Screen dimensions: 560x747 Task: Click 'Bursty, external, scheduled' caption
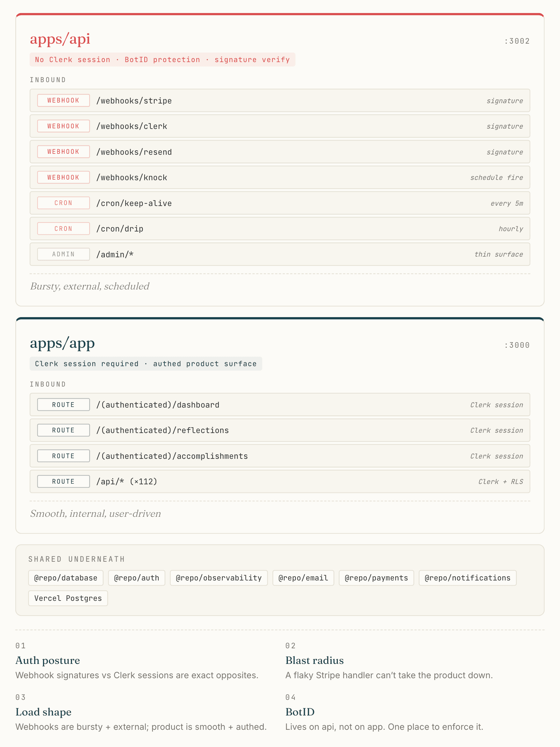pyautogui.click(x=90, y=286)
